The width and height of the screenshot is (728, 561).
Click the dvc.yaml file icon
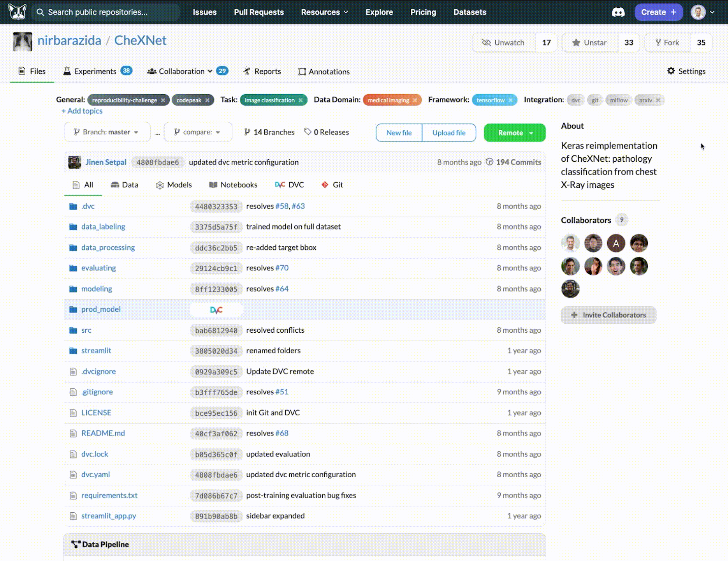click(73, 475)
